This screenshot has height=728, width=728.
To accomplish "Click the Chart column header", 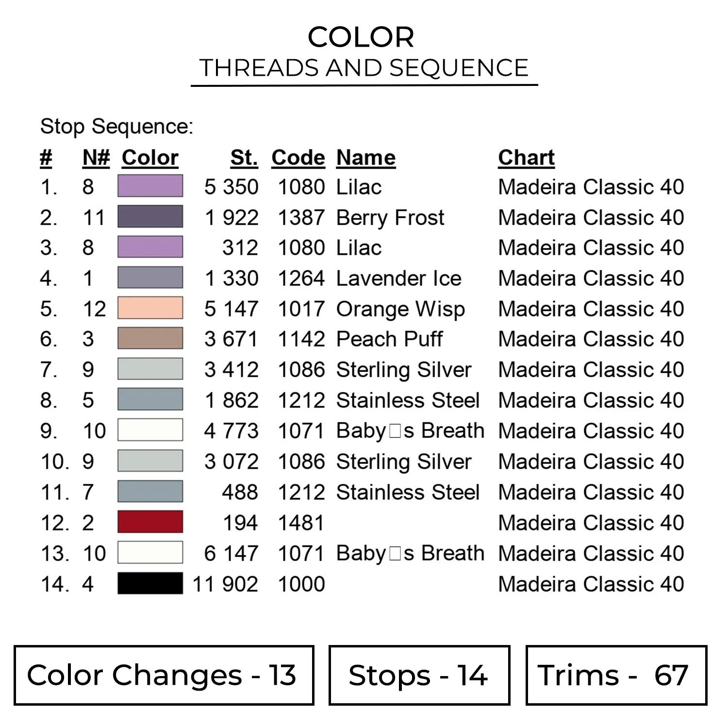I will 526,158.
